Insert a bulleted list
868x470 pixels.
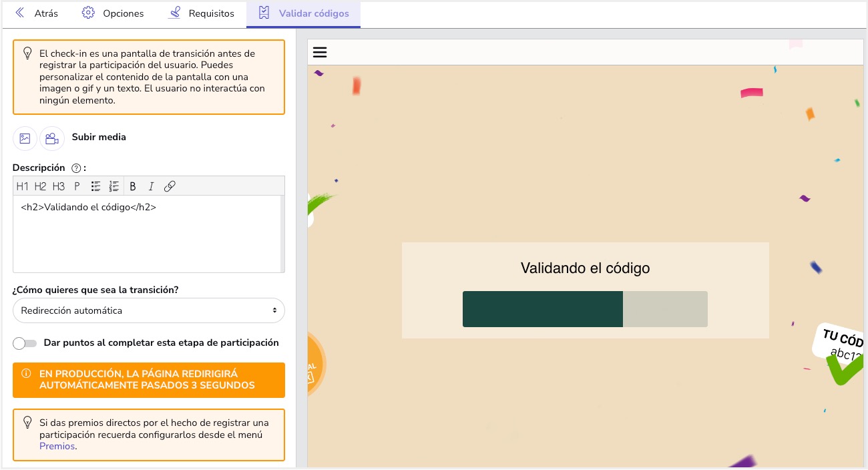click(x=95, y=186)
